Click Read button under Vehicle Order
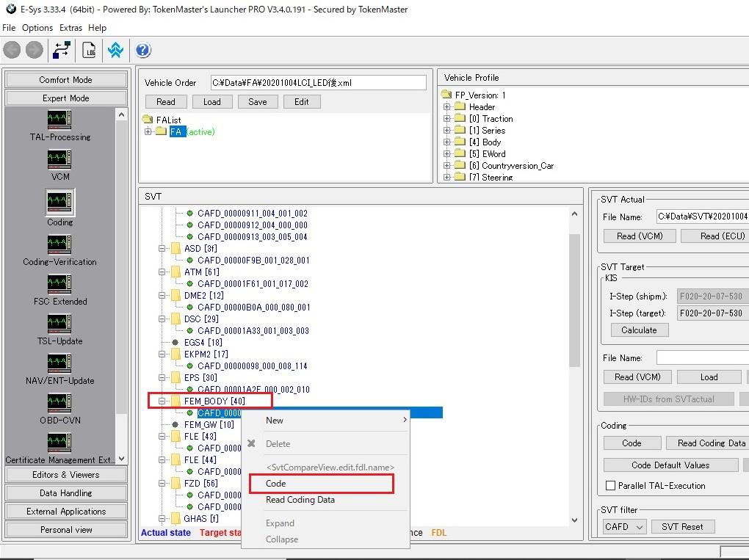Image resolution: width=749 pixels, height=560 pixels. tap(165, 102)
